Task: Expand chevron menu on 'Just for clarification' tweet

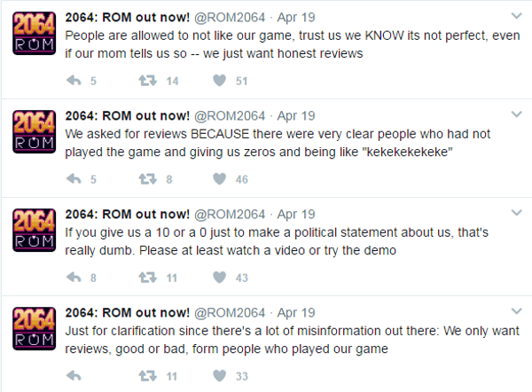Action: [516, 311]
